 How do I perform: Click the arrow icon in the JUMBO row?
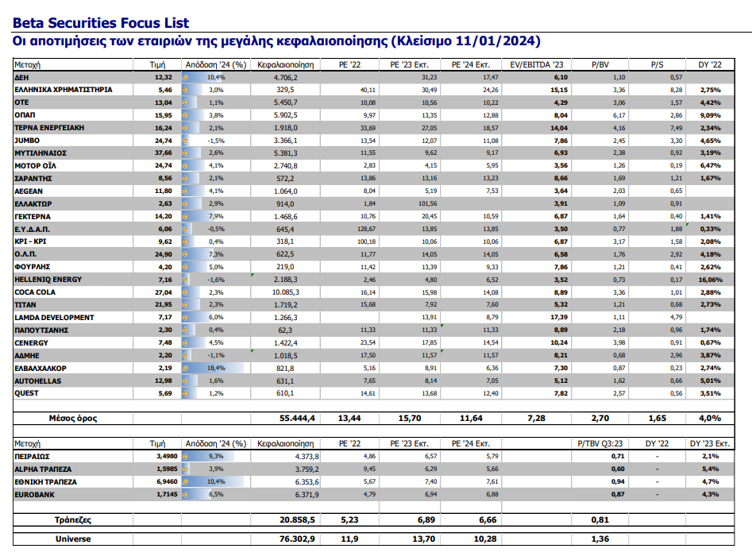[x=186, y=140]
